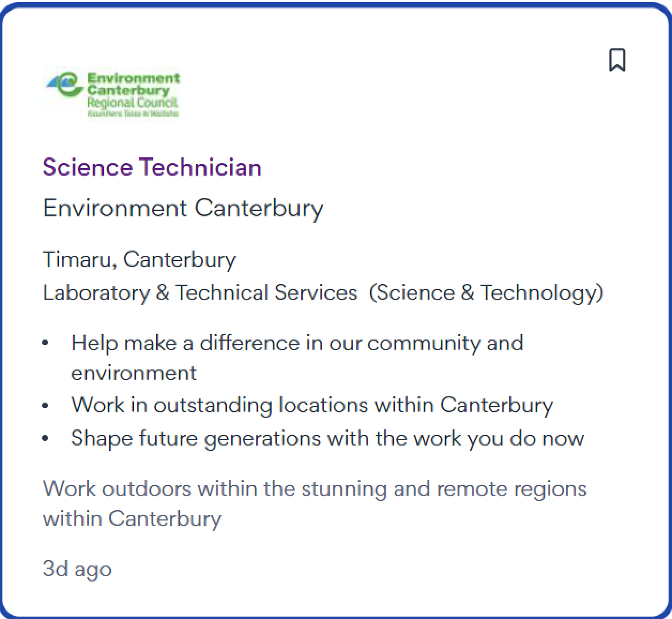Click Canterbury in the location line
Image resolution: width=672 pixels, height=619 pixels.
point(179,260)
